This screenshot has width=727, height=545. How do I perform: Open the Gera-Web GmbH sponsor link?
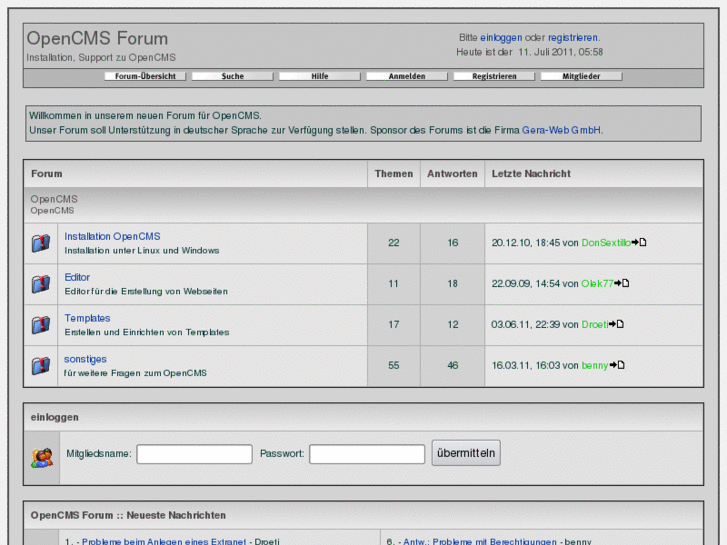[x=561, y=130]
